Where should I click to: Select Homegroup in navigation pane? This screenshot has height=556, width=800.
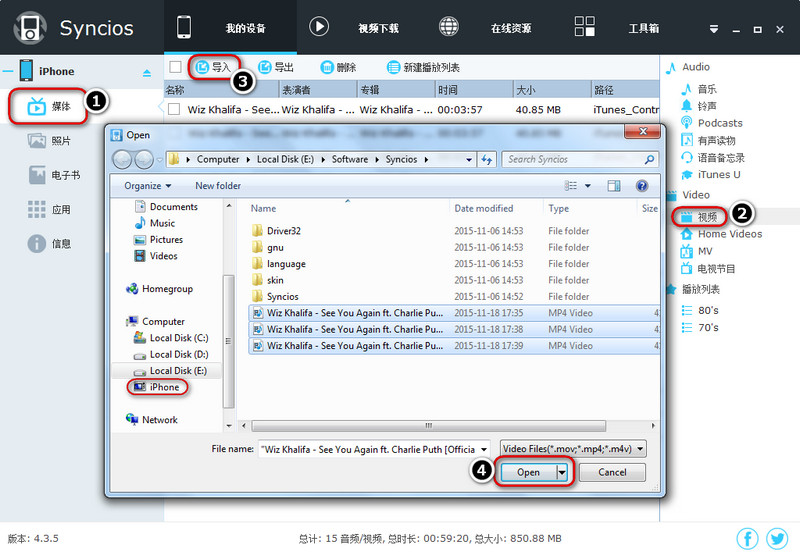159,289
